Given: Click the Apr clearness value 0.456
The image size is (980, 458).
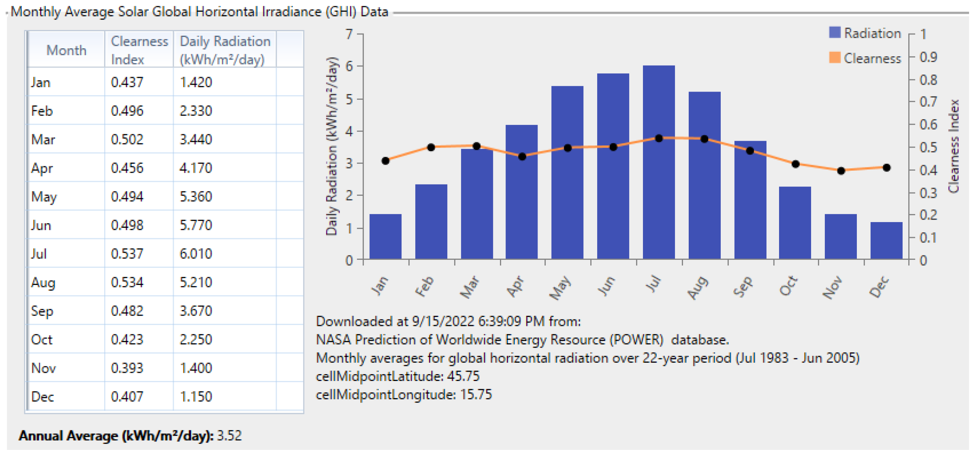Looking at the screenshot, I should (127, 168).
